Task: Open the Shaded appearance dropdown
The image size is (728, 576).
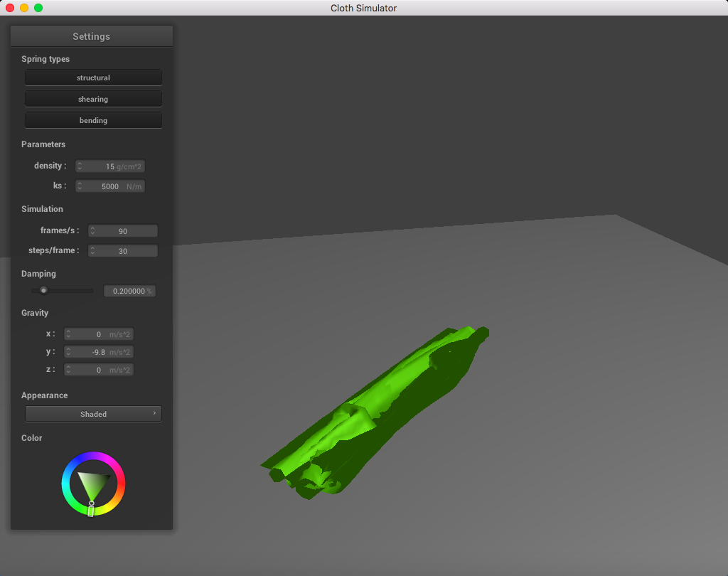Action: 93,414
